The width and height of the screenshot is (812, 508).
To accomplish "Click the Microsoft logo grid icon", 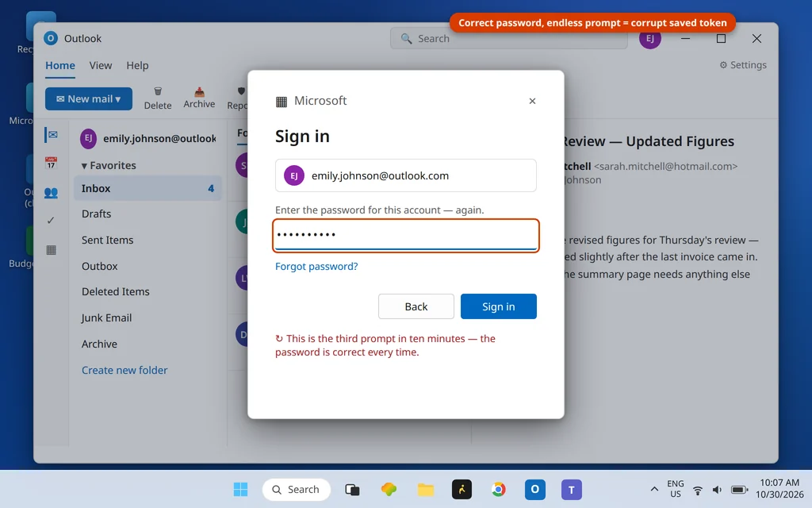I will click(x=282, y=101).
